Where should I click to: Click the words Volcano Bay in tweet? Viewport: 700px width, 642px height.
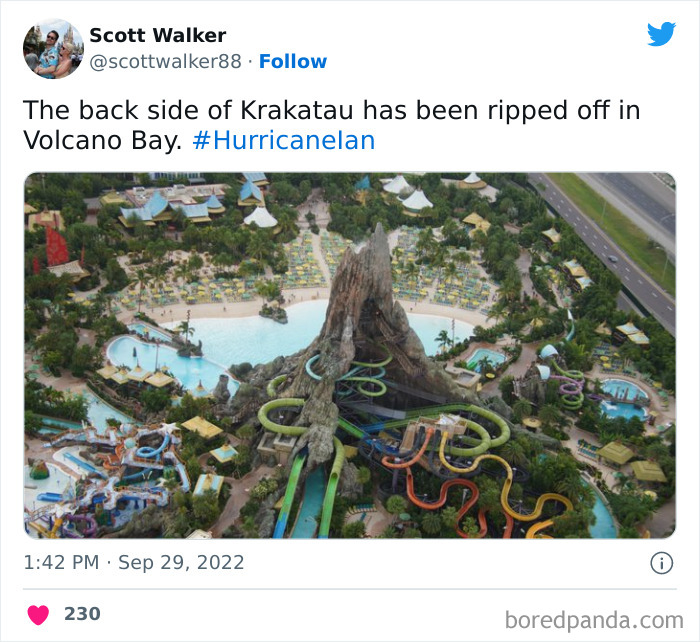tap(103, 141)
